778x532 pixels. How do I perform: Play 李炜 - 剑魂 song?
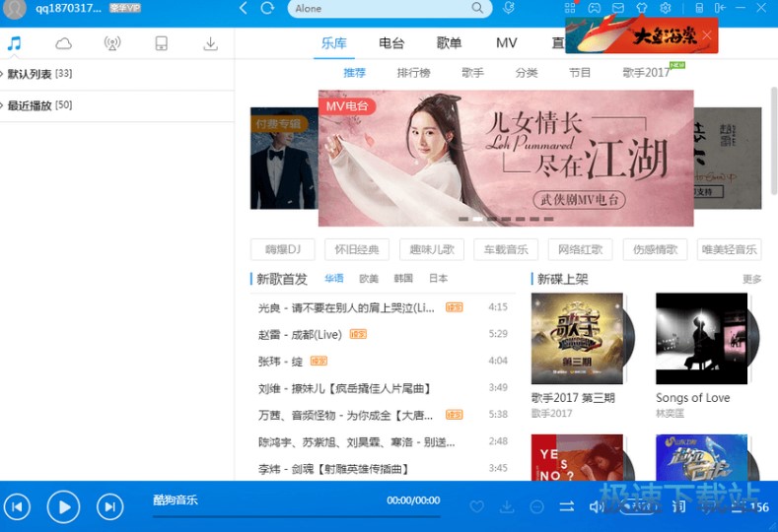[383, 469]
